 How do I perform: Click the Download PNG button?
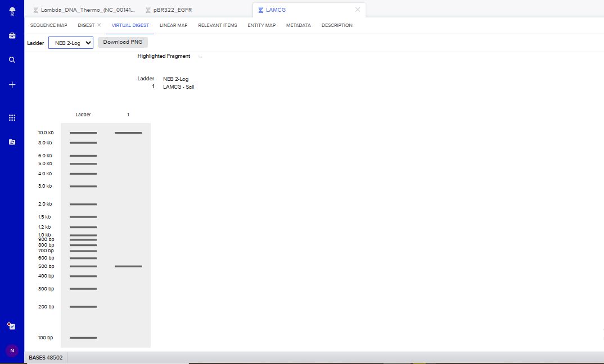coord(123,42)
